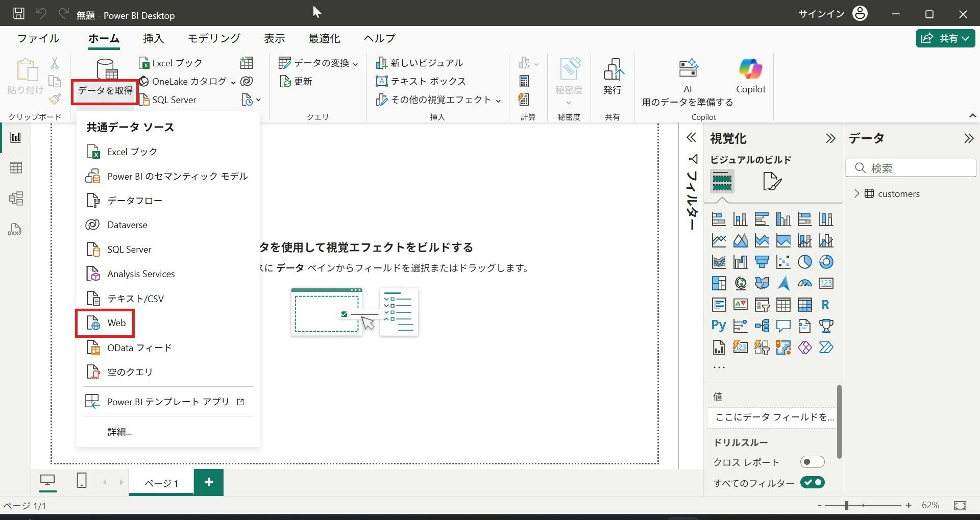Switch to desktop layout icon

[48, 481]
